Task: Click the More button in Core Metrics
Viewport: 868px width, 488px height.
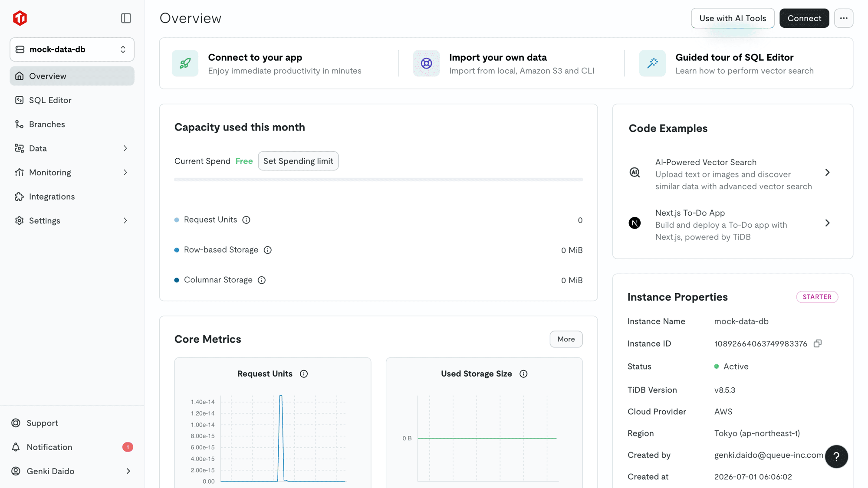Action: (566, 339)
